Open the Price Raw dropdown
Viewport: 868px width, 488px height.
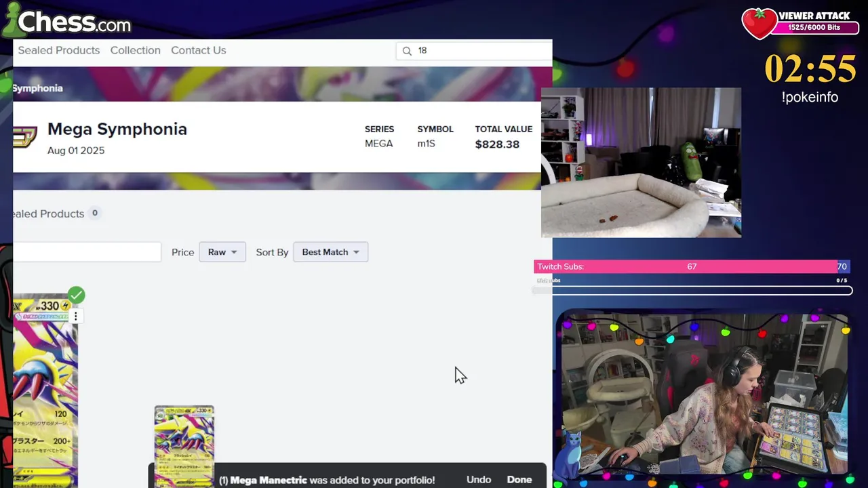(222, 252)
